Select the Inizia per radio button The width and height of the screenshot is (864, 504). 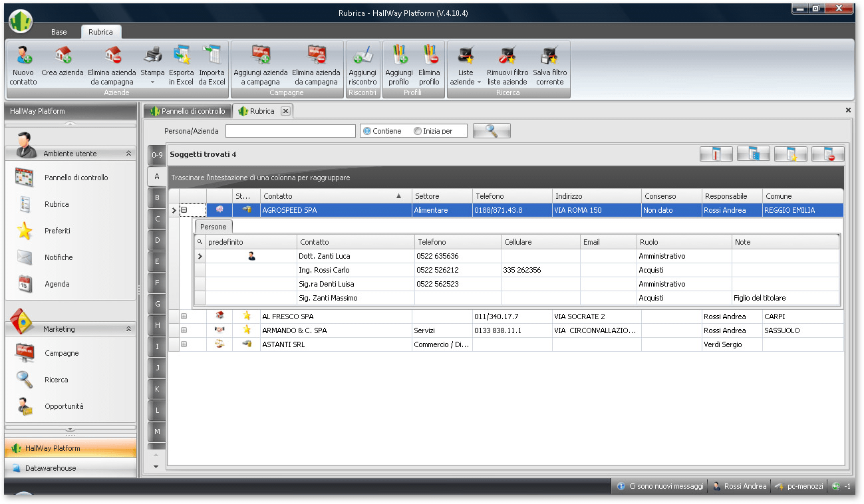point(418,131)
